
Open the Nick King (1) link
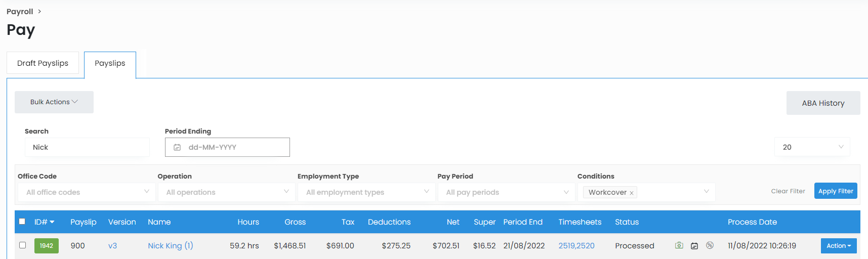(171, 246)
